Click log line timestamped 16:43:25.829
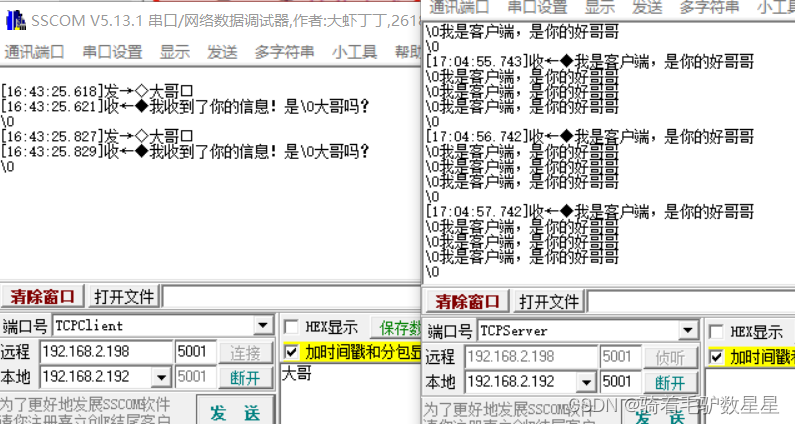 185,151
